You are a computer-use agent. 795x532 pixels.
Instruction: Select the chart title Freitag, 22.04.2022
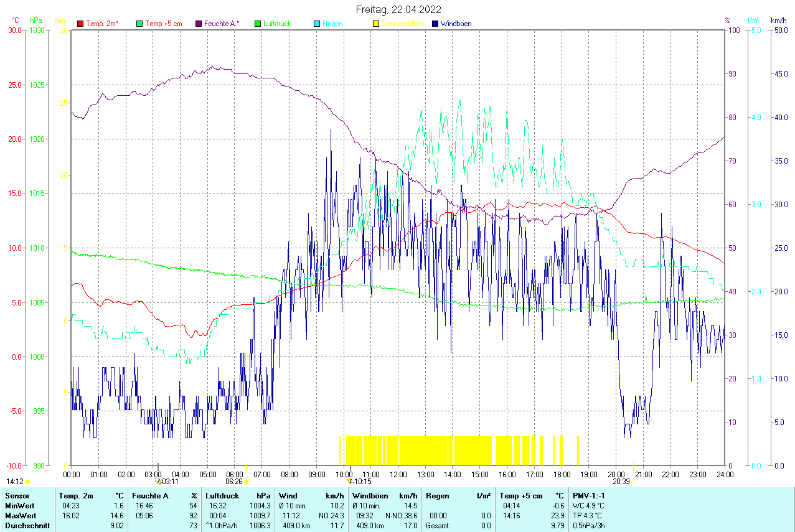click(x=398, y=9)
